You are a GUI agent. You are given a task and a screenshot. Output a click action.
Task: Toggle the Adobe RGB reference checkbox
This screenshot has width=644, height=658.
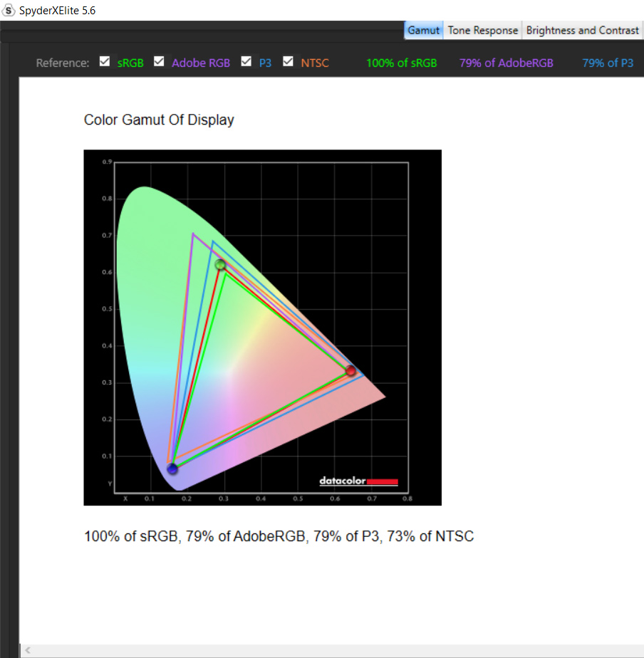click(159, 62)
